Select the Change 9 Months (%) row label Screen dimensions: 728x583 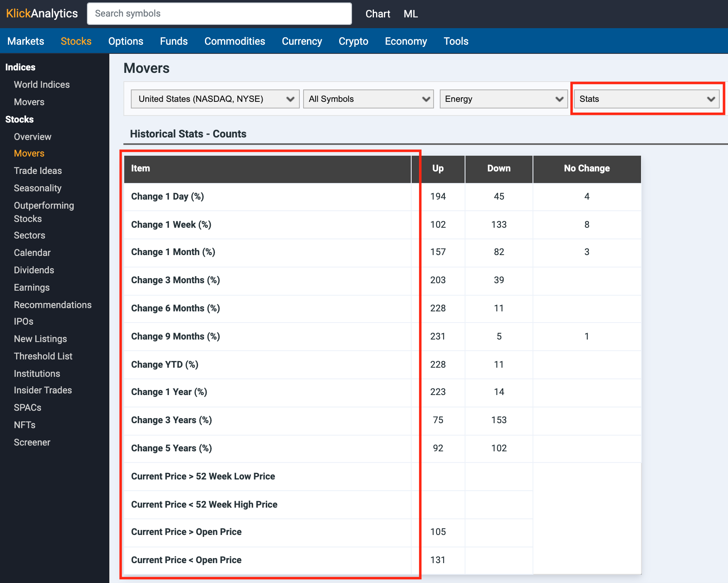click(176, 337)
